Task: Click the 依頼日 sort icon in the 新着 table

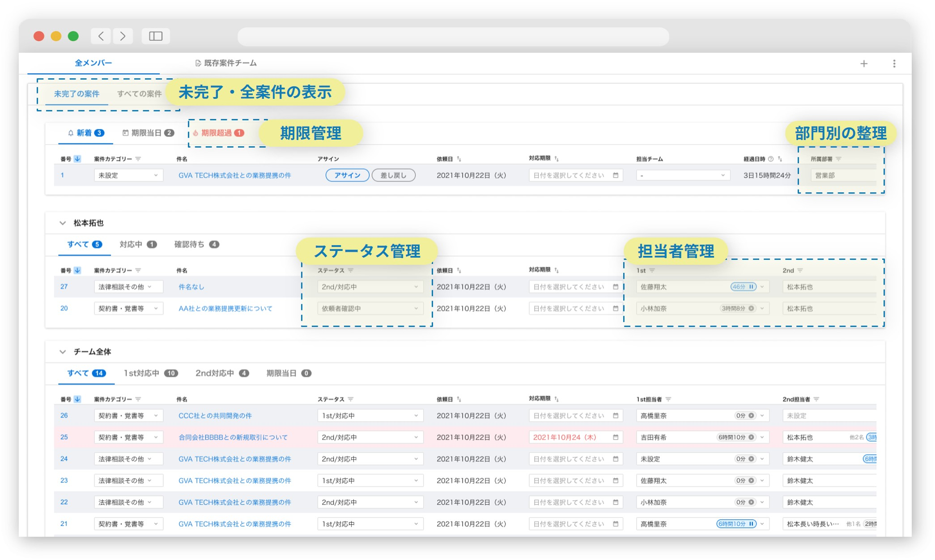Action: tap(459, 159)
